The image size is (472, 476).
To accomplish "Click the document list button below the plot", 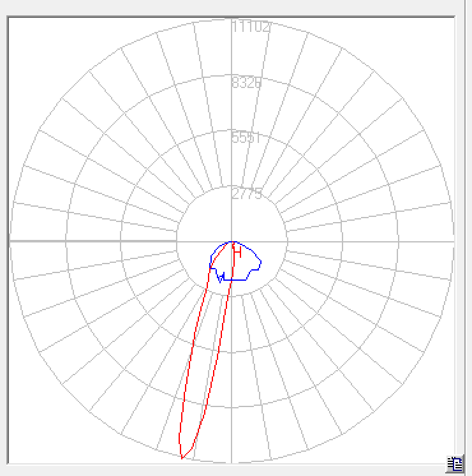I will coord(454,464).
